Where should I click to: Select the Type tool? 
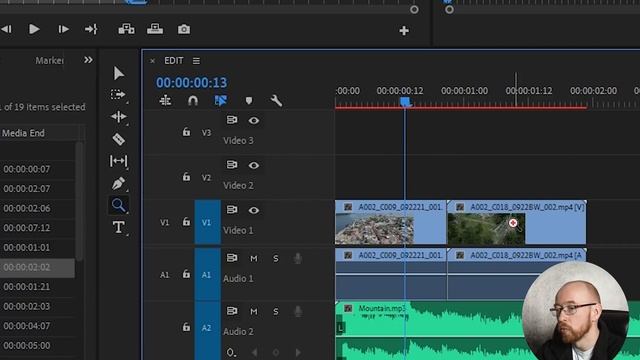coord(118,227)
